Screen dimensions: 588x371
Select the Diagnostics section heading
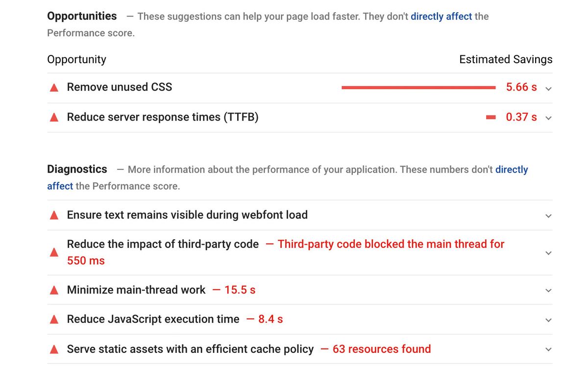(77, 169)
